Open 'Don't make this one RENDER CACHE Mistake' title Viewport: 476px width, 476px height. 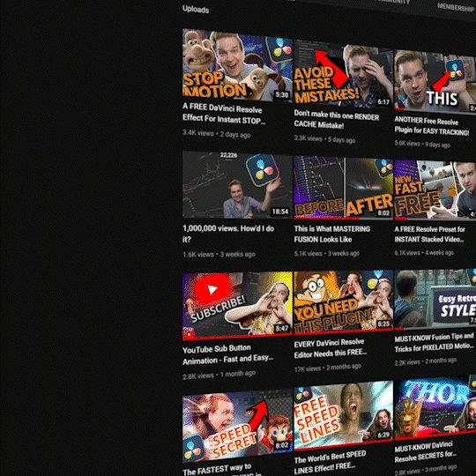337,119
